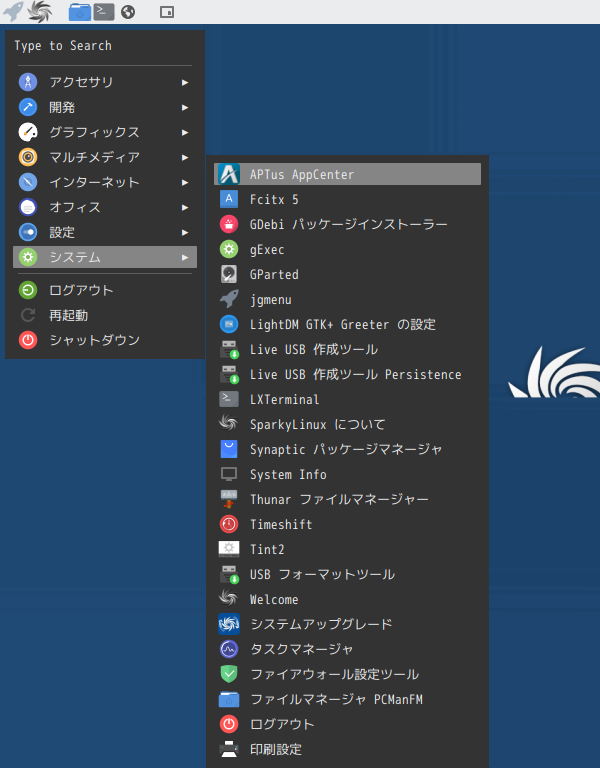Open the グラフィックス category
This screenshot has height=768, width=600.
click(105, 132)
